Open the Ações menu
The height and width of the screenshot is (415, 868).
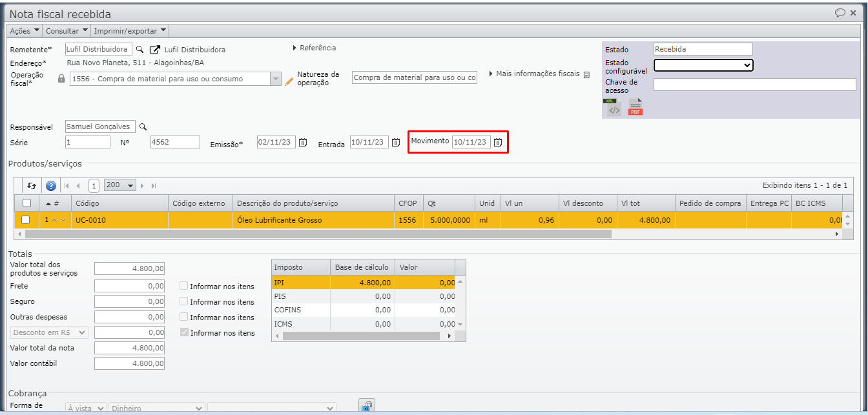[25, 30]
